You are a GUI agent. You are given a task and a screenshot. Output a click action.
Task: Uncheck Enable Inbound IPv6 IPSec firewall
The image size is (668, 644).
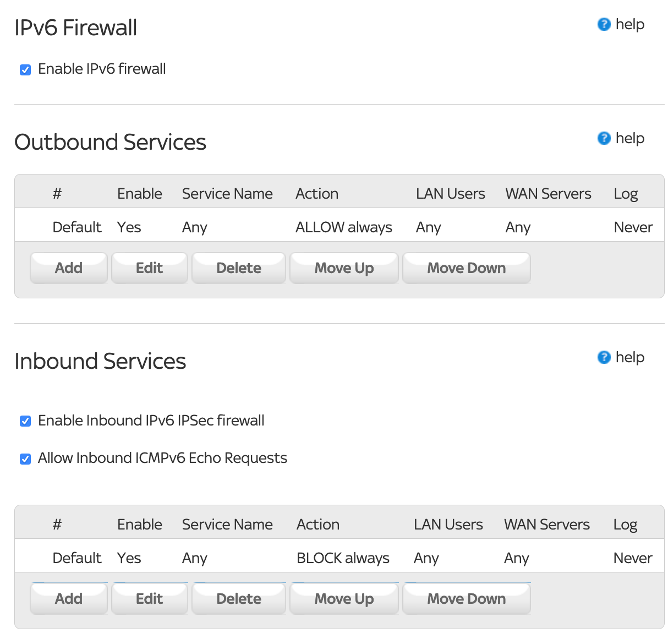coord(25,422)
